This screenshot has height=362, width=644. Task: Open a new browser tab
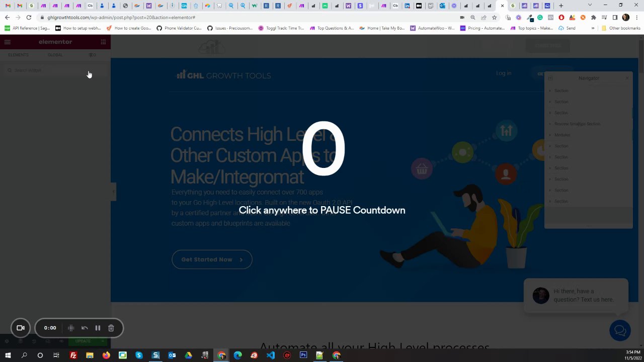click(x=561, y=6)
